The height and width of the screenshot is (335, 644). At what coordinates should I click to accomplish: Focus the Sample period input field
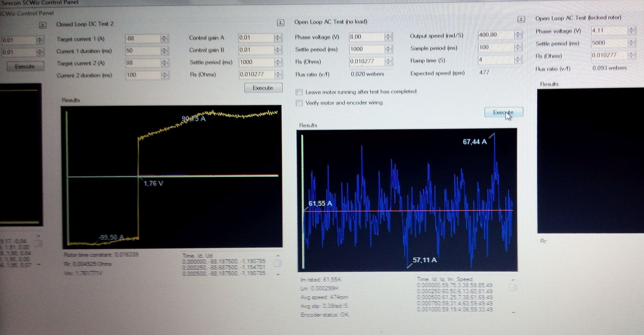coord(495,47)
